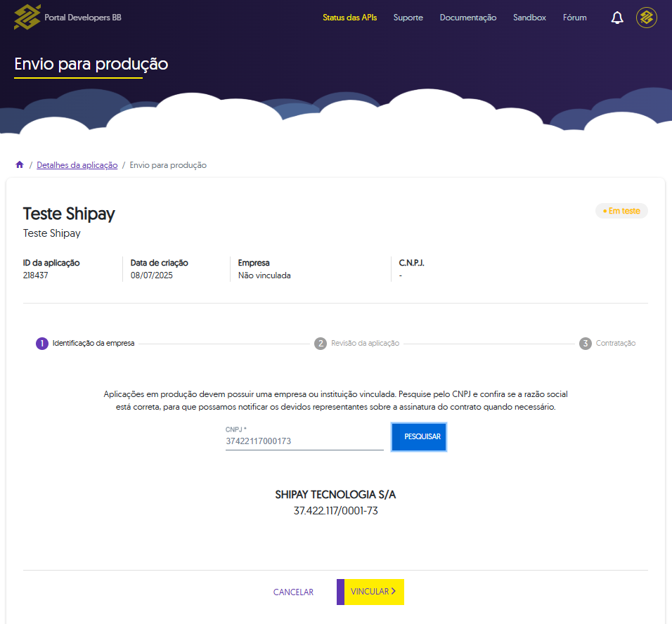Click the Não vinculada company value
Image resolution: width=672 pixels, height=624 pixels.
(x=264, y=275)
